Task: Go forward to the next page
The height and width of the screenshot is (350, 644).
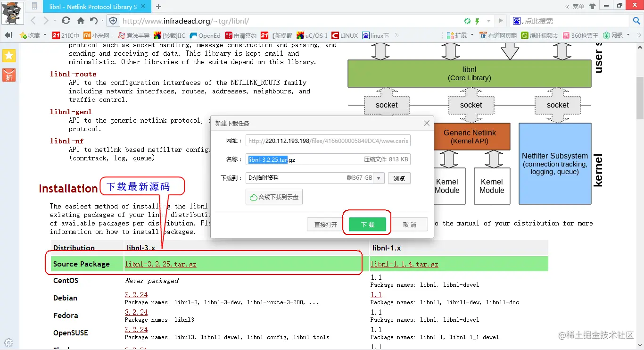Action: pyautogui.click(x=46, y=21)
